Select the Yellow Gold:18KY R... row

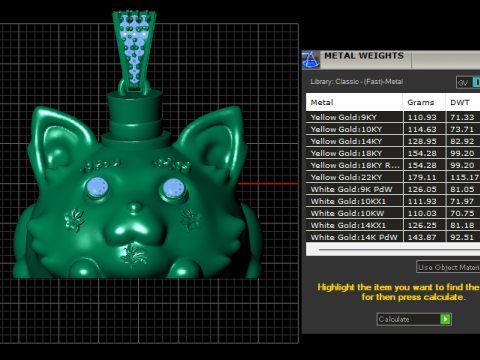(x=393, y=165)
